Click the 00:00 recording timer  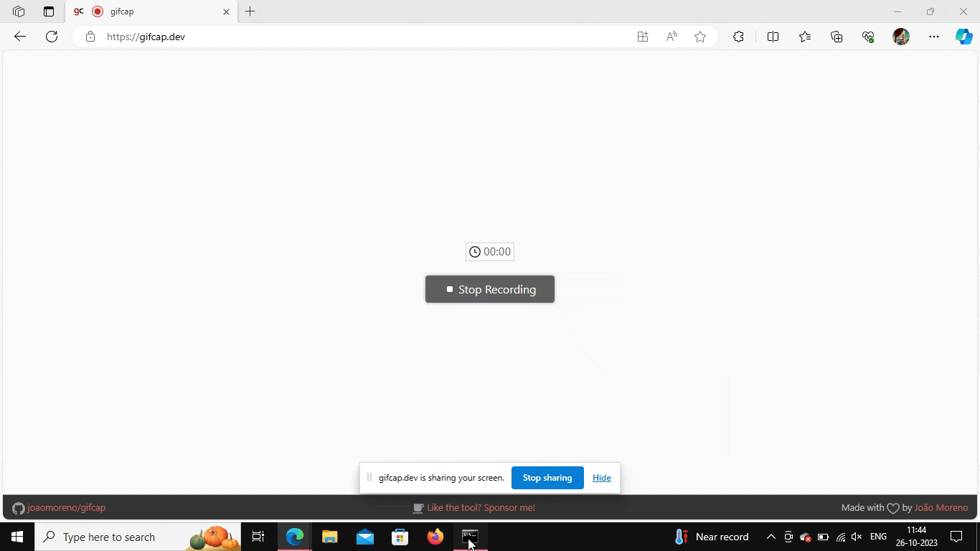tap(490, 252)
